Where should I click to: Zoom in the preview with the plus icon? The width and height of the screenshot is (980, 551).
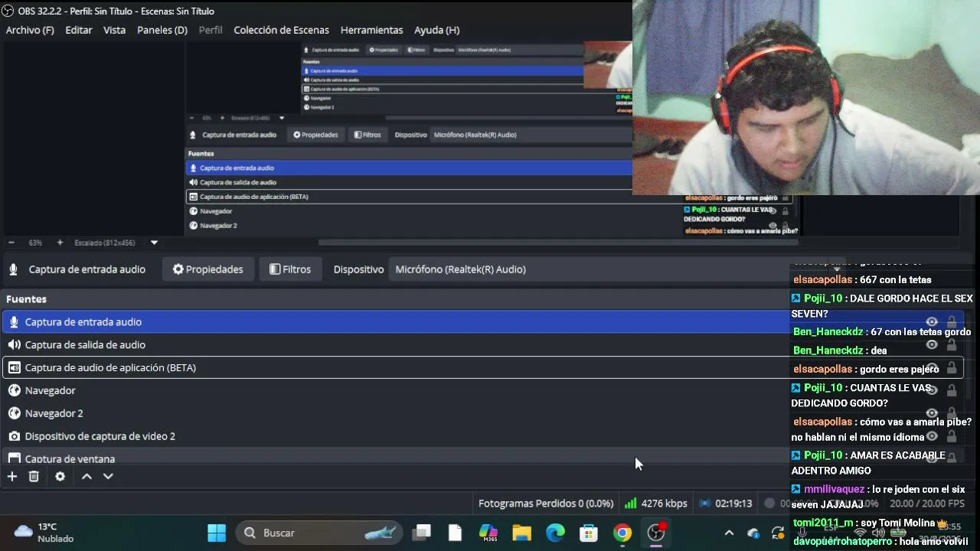coord(60,243)
